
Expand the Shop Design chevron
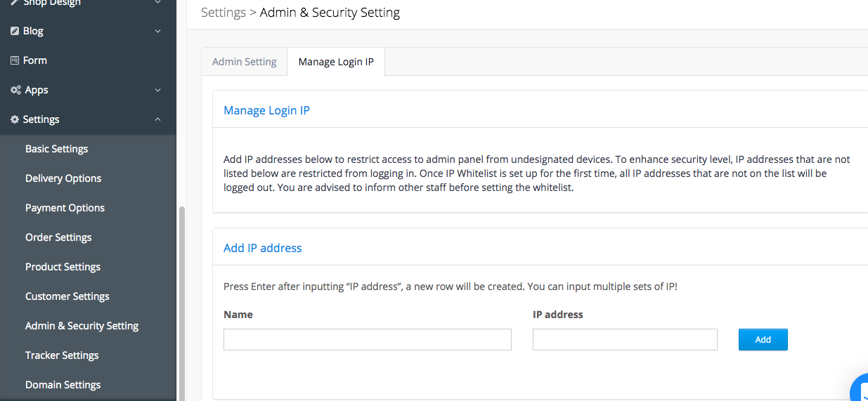coord(158,3)
